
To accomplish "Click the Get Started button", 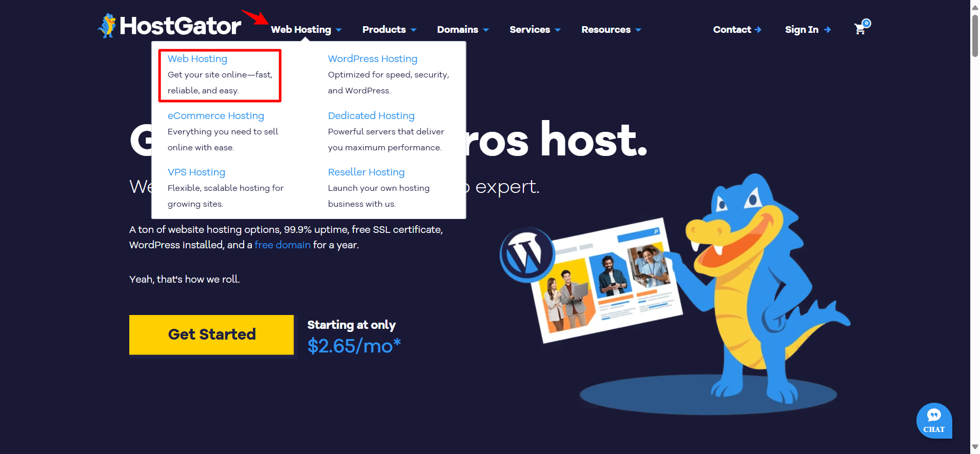I will click(211, 334).
